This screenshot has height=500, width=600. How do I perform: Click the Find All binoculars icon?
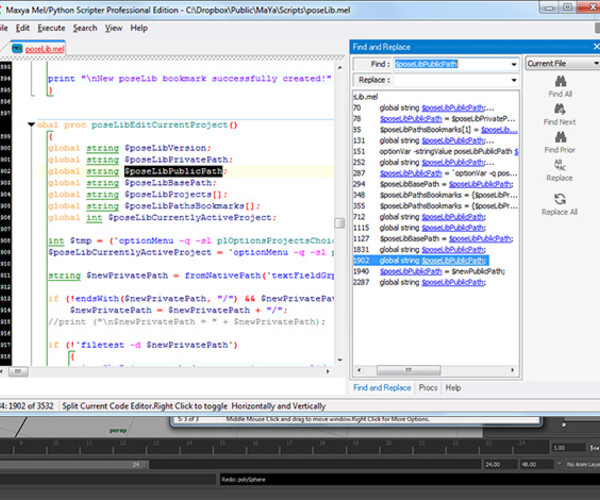[x=561, y=82]
